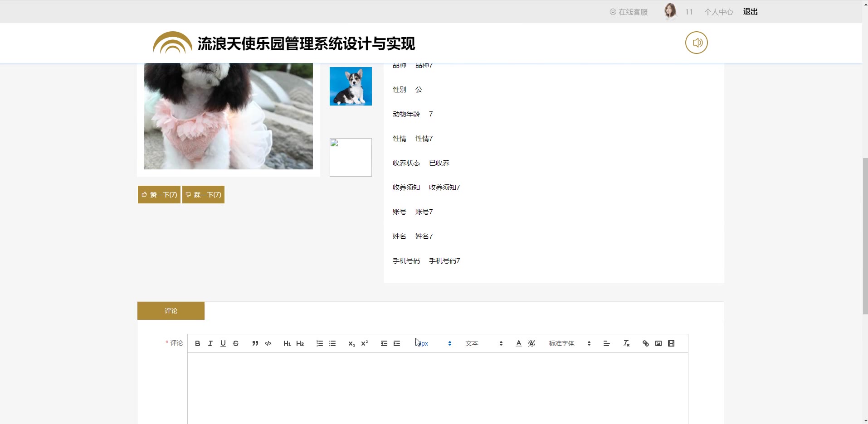Open the text color picker
The height and width of the screenshot is (424, 868).
[x=519, y=343]
